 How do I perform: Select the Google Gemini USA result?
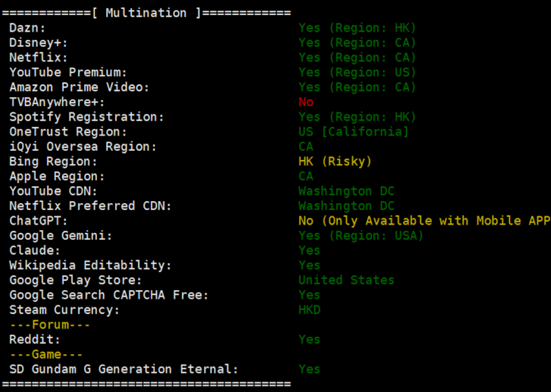(x=361, y=235)
